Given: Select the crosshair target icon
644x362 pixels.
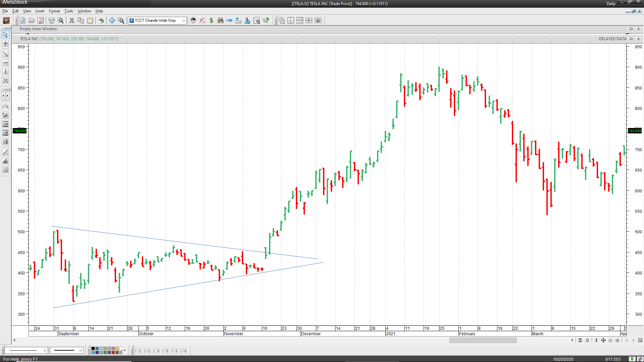Looking at the screenshot, I should coord(112,20).
